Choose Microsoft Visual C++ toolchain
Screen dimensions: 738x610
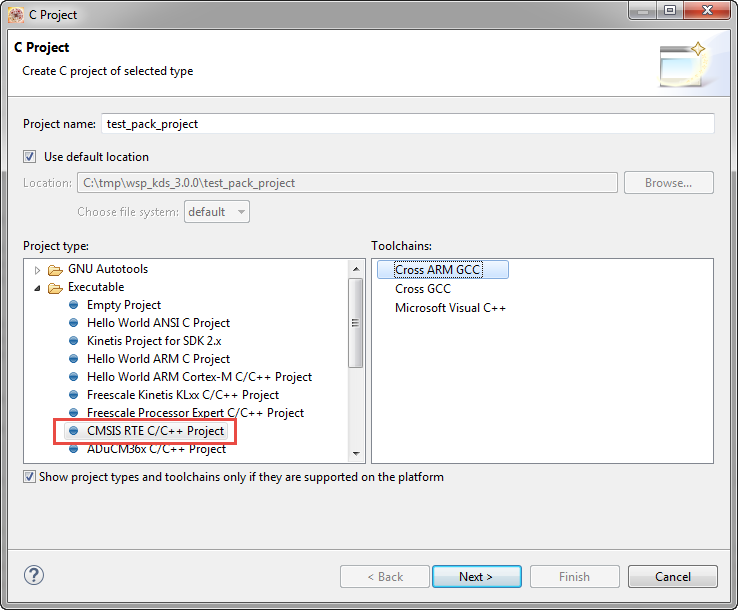tap(450, 308)
